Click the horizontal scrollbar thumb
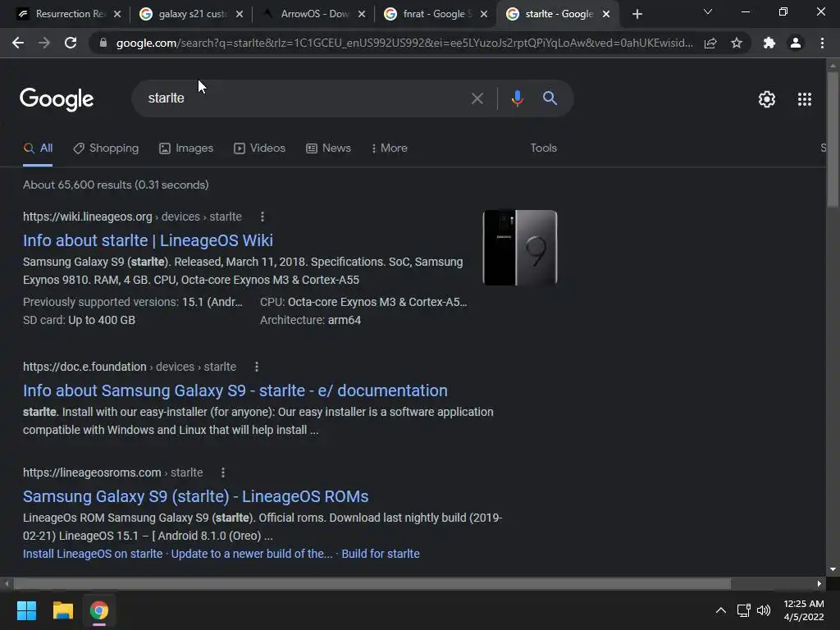 [x=372, y=583]
